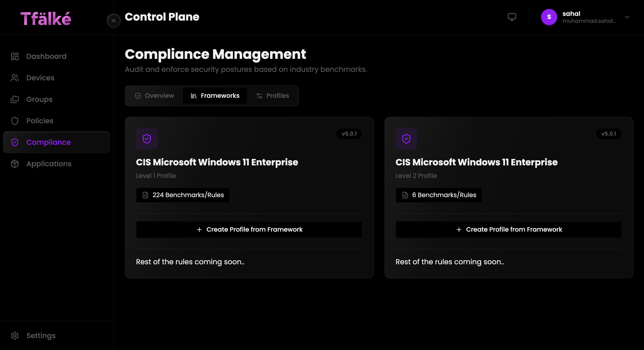644x350 pixels.
Task: Create Profile from Level 1 Framework
Action: click(249, 230)
